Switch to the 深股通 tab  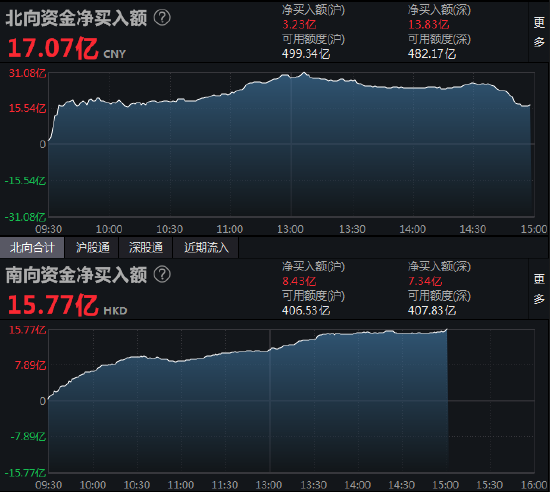click(146, 248)
